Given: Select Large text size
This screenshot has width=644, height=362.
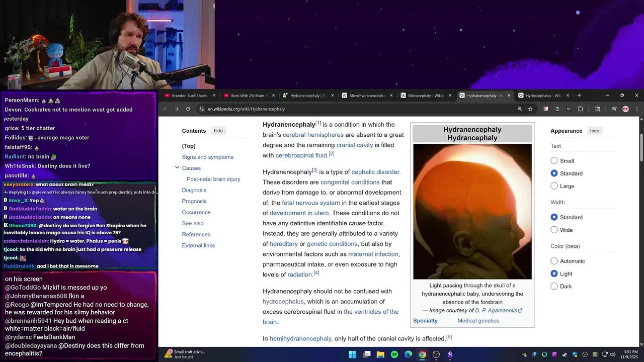Looking at the screenshot, I should point(554,186).
